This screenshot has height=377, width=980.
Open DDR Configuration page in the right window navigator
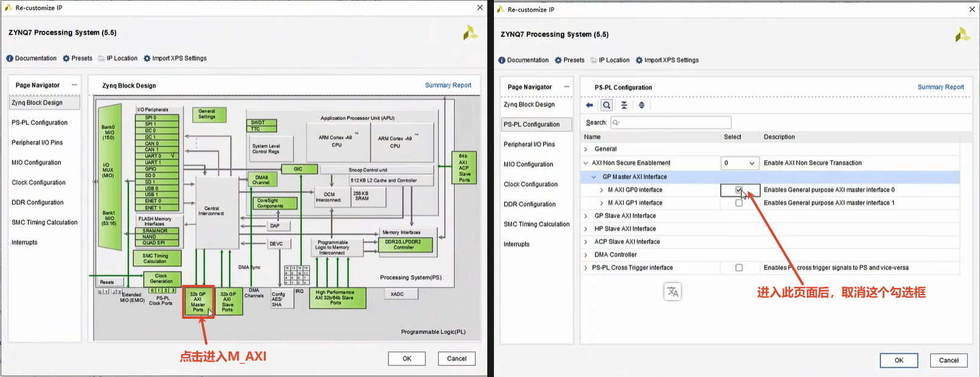pyautogui.click(x=529, y=204)
